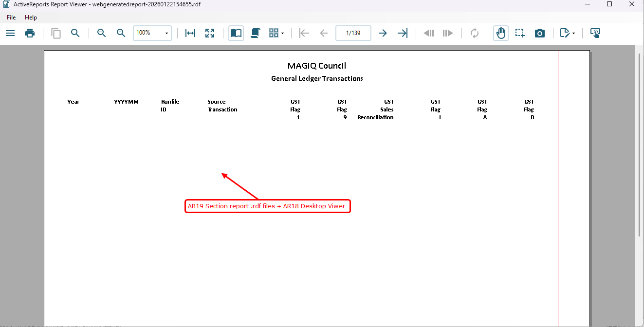Click the Zoom in magnifier
The height and width of the screenshot is (327, 644).
pos(121,33)
